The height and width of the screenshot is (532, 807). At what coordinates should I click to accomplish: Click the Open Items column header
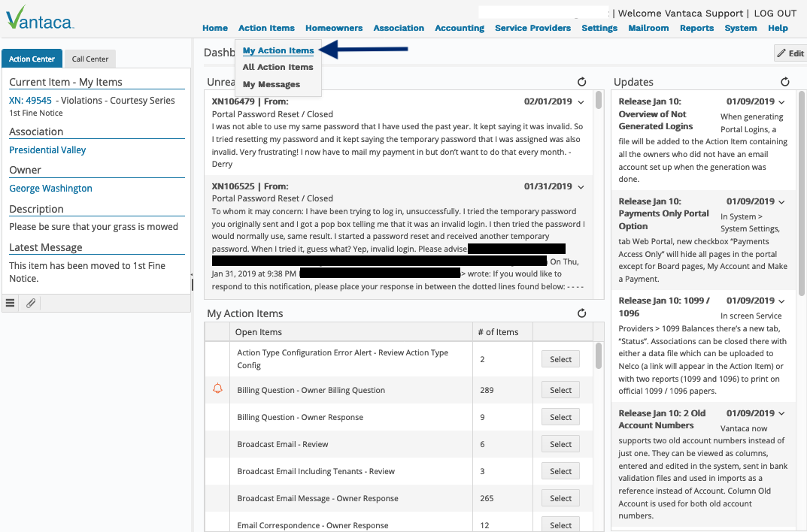pos(351,332)
